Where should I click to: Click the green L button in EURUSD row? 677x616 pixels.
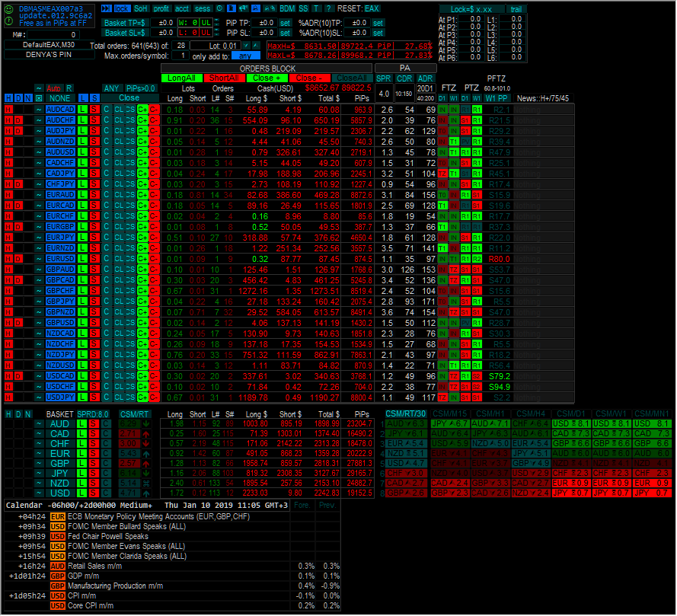coord(82,259)
